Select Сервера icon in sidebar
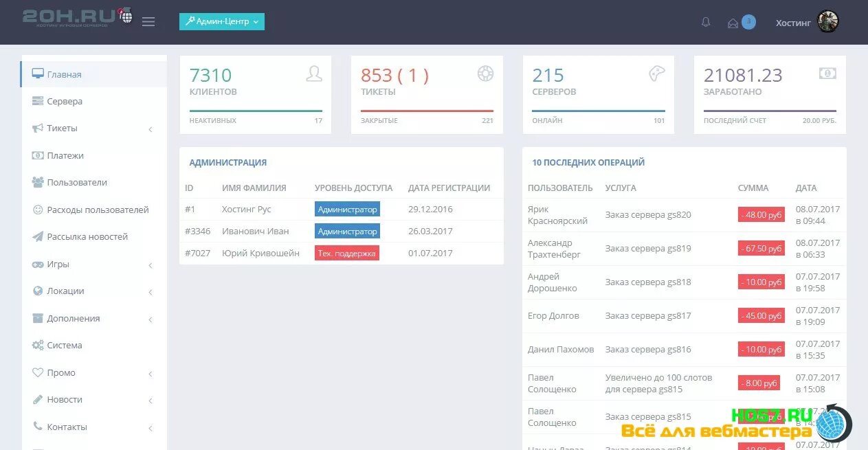The image size is (868, 450). point(38,101)
